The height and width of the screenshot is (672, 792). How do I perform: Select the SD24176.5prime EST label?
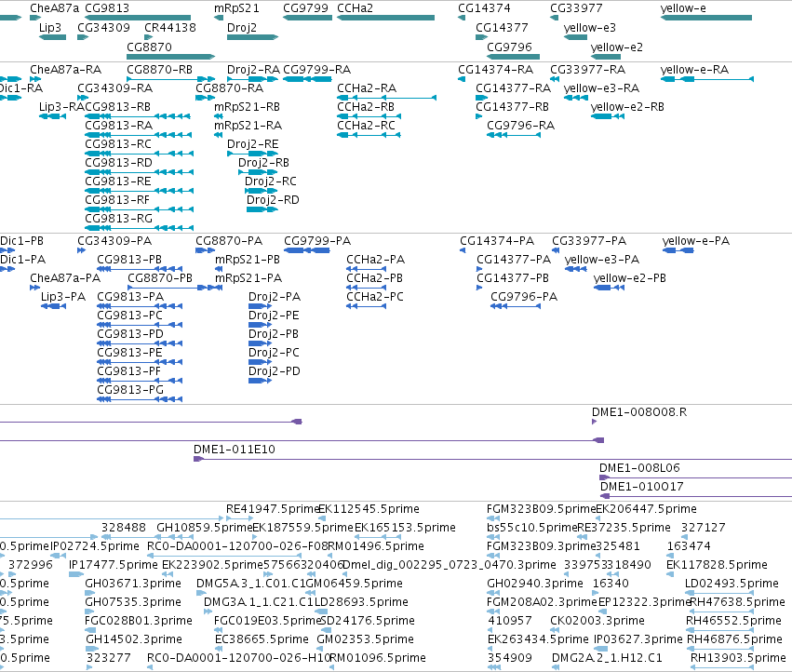point(368,621)
